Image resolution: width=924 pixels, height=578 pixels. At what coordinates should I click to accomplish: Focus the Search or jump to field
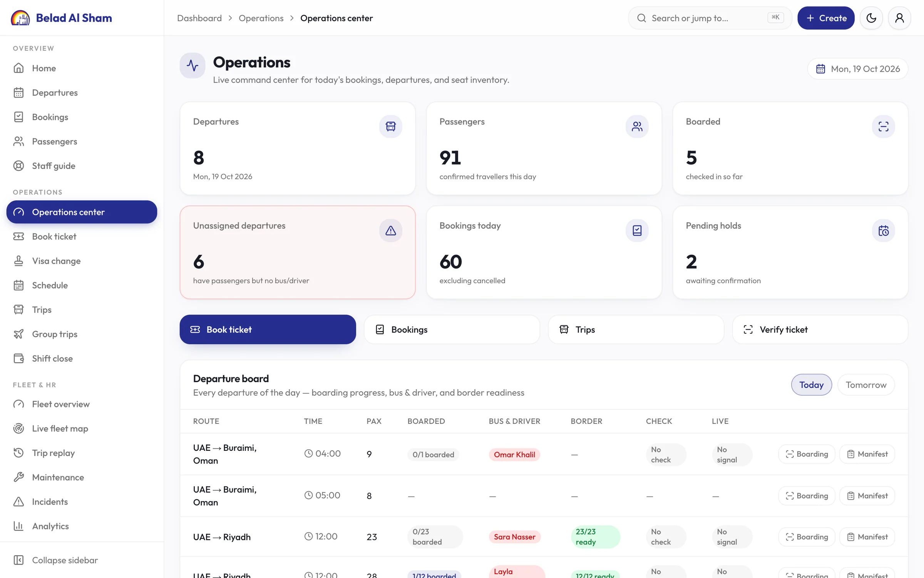click(x=710, y=18)
